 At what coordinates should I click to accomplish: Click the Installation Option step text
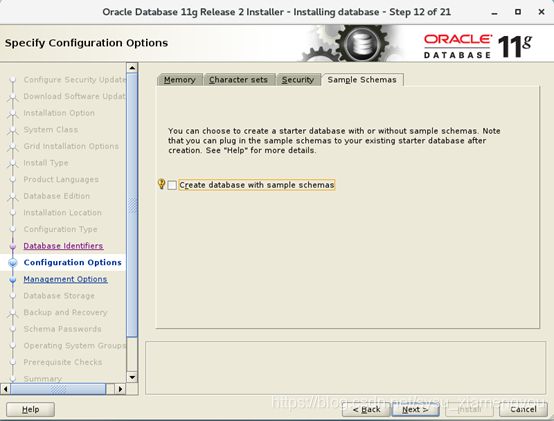(59, 113)
